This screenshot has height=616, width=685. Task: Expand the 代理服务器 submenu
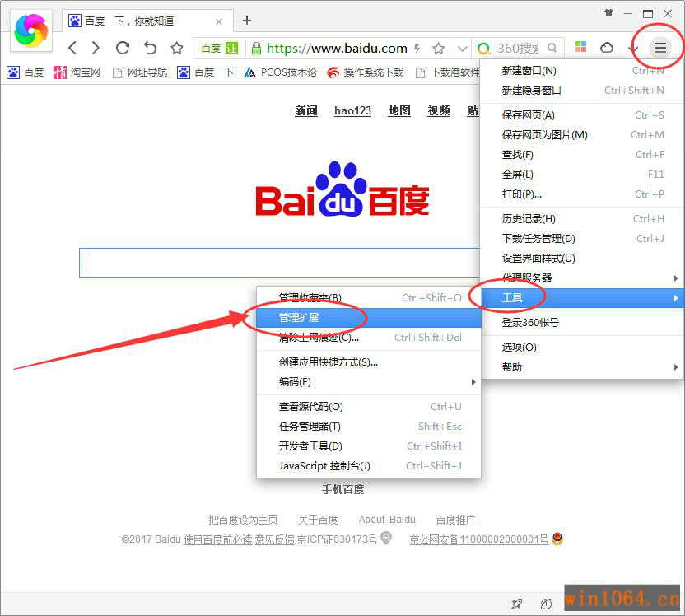[582, 278]
